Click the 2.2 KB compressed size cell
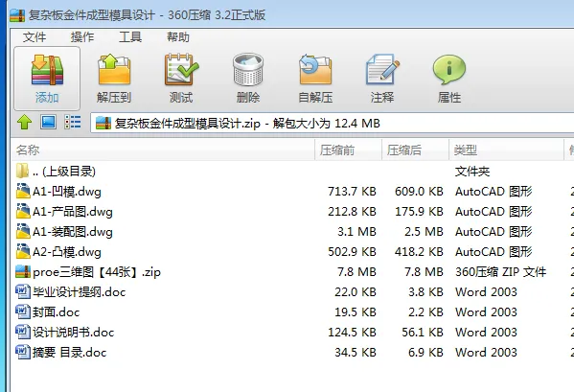Viewport: 574px width, 392px height. [x=425, y=312]
